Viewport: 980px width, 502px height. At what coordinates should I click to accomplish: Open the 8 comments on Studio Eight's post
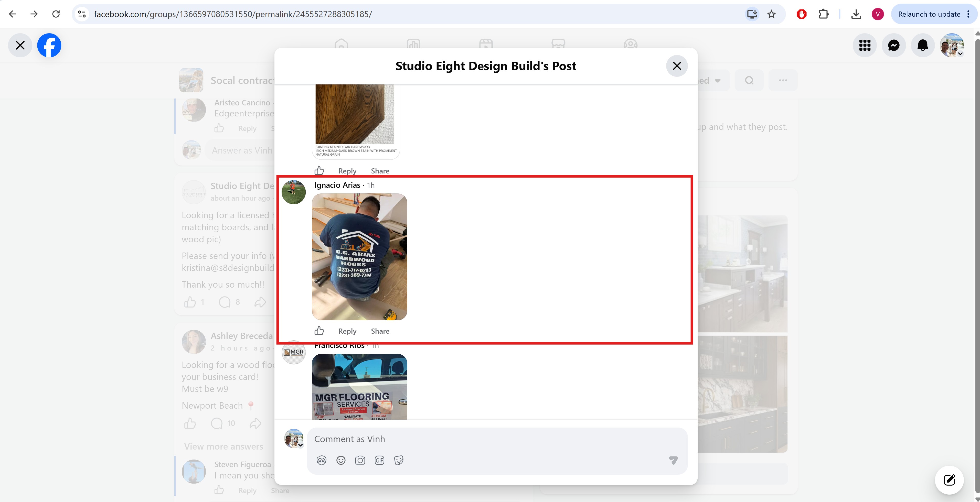click(x=229, y=302)
